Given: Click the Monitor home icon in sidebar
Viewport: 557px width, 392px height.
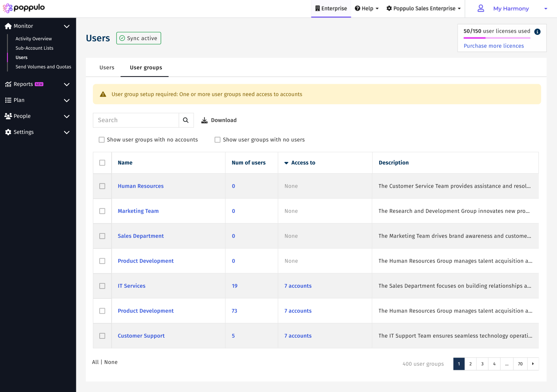Looking at the screenshot, I should (8, 26).
